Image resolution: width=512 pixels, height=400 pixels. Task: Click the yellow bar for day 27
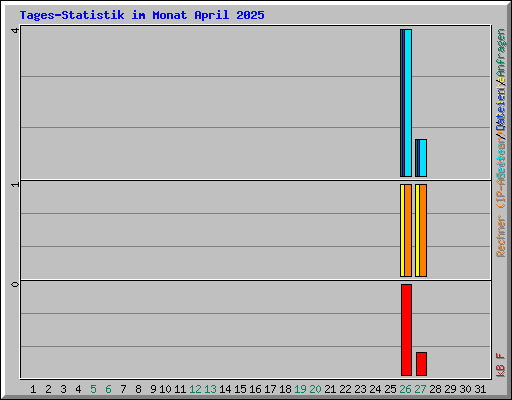pyautogui.click(x=417, y=230)
